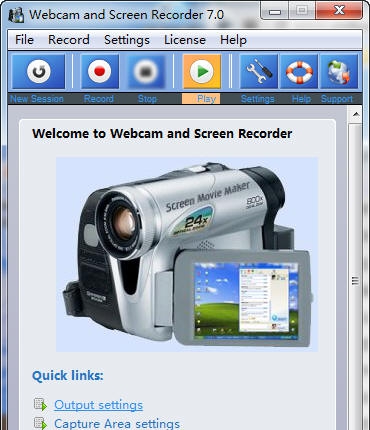Click the scrollbar up arrow
This screenshot has width=370, height=430.
pyautogui.click(x=356, y=115)
